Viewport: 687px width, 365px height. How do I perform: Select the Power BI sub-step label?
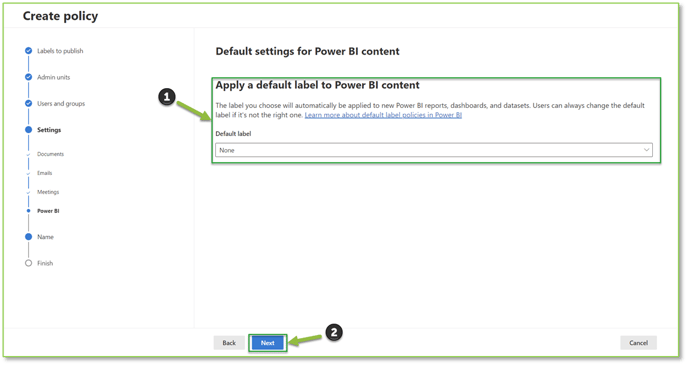pos(48,211)
